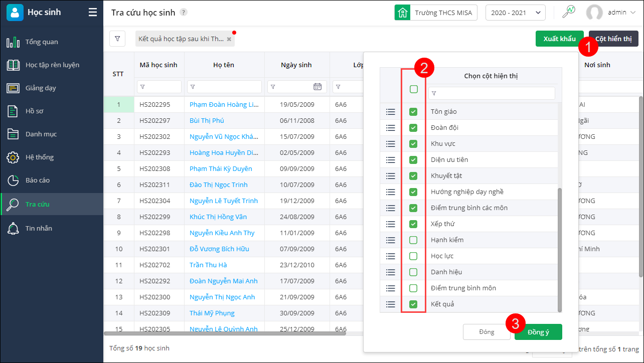The width and height of the screenshot is (644, 363).
Task: Click the table horizontal scrollbar
Action: (225, 333)
